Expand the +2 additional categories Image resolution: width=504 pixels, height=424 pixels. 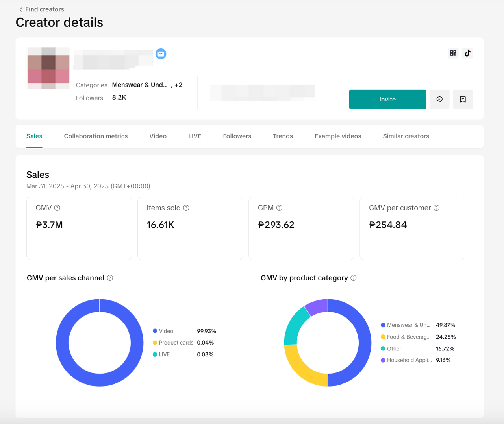click(178, 85)
